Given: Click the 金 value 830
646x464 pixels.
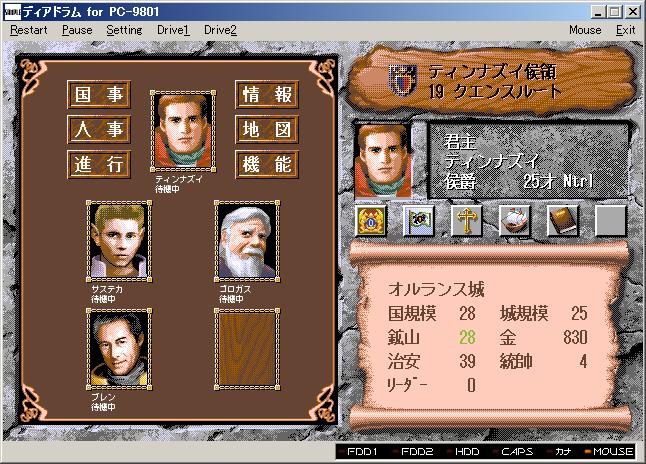Looking at the screenshot, I should [575, 337].
